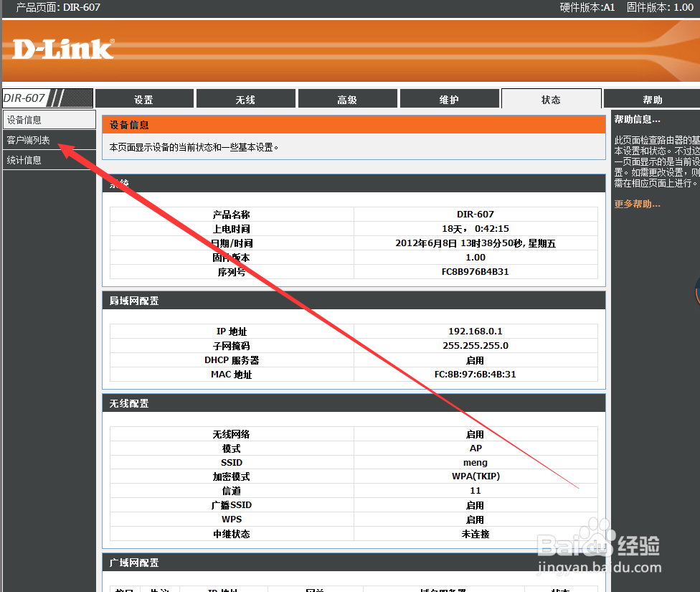Click the 固件版本: 1.00 header text
Image resolution: width=700 pixels, height=592 pixels.
[x=660, y=7]
